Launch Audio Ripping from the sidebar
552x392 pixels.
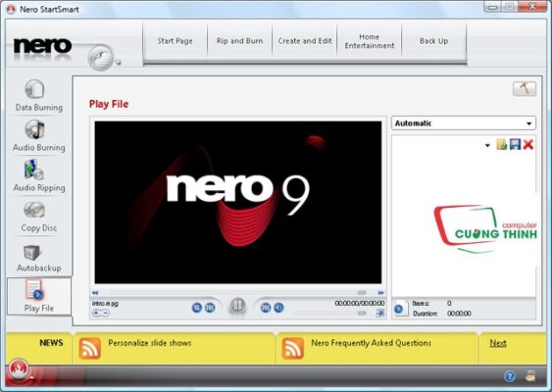pyautogui.click(x=38, y=176)
